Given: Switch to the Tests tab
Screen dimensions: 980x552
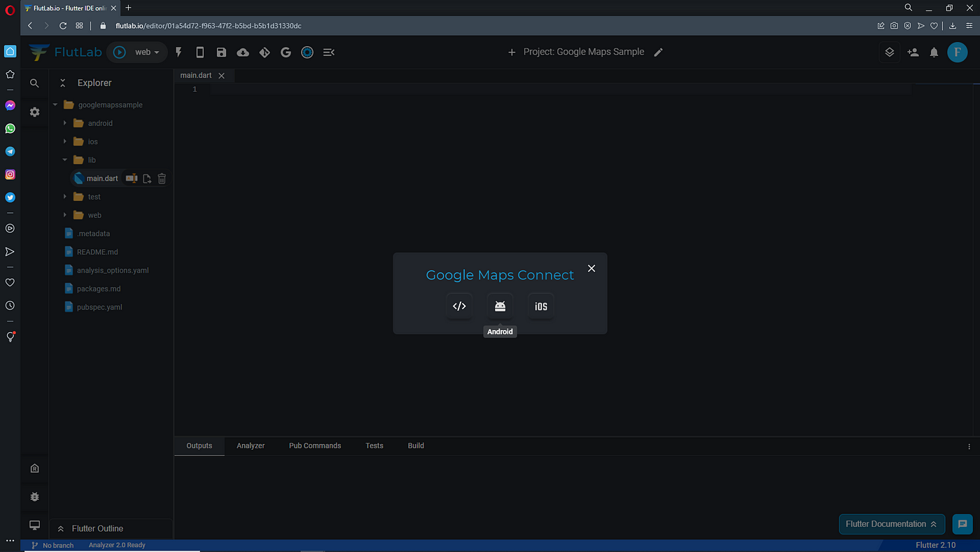Looking at the screenshot, I should [x=374, y=446].
